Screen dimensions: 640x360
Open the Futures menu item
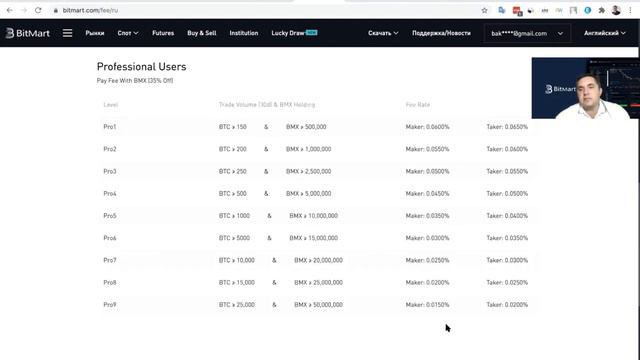click(163, 33)
